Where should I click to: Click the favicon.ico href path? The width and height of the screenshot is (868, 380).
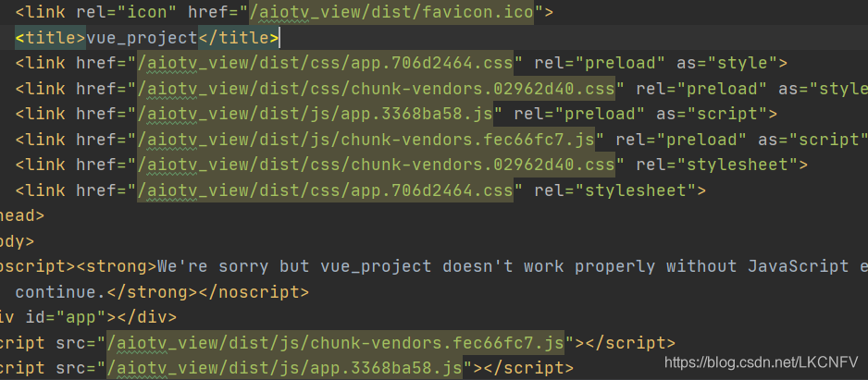391,12
